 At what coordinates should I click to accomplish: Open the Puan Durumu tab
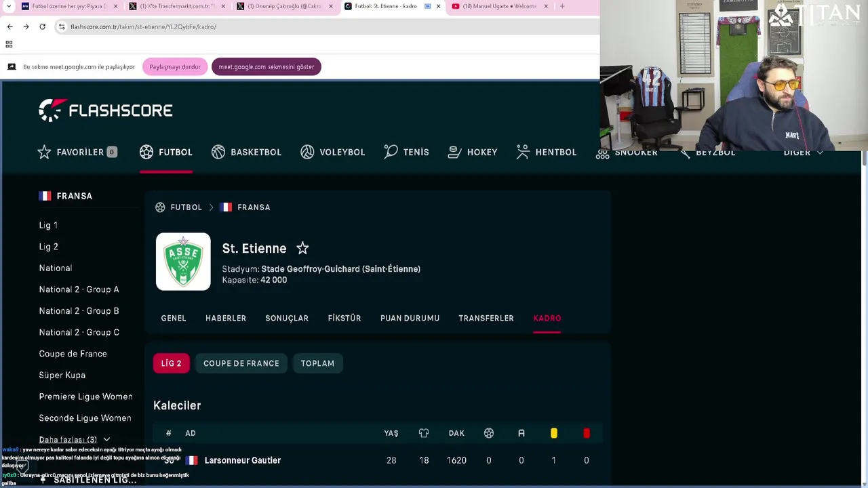[x=410, y=318]
